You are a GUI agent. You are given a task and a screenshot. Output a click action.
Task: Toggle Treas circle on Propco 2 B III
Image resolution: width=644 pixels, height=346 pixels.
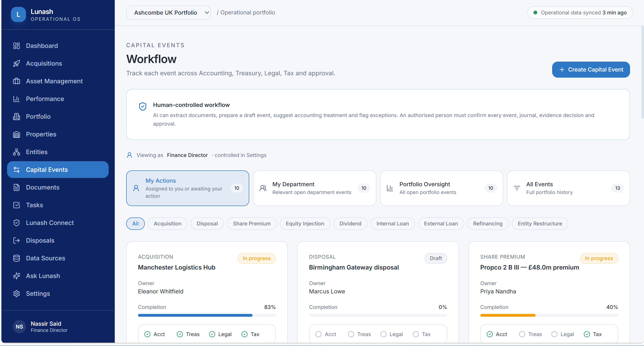(522, 334)
